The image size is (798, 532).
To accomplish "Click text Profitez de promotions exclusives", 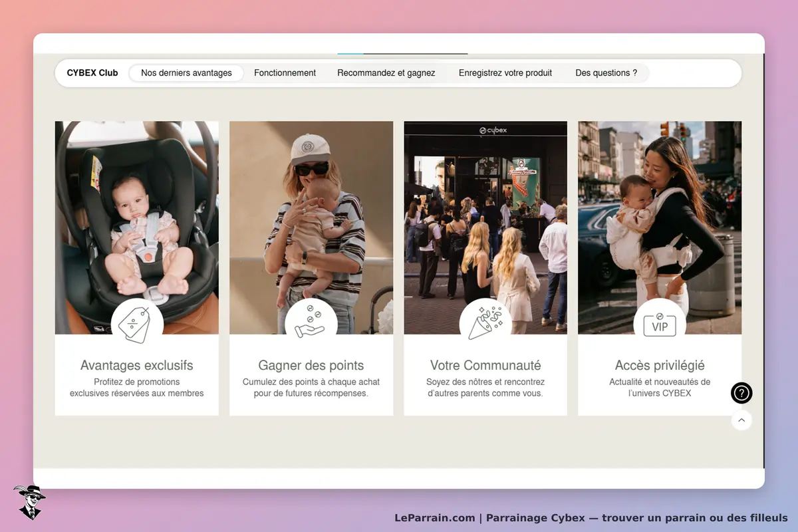I will pyautogui.click(x=137, y=388).
